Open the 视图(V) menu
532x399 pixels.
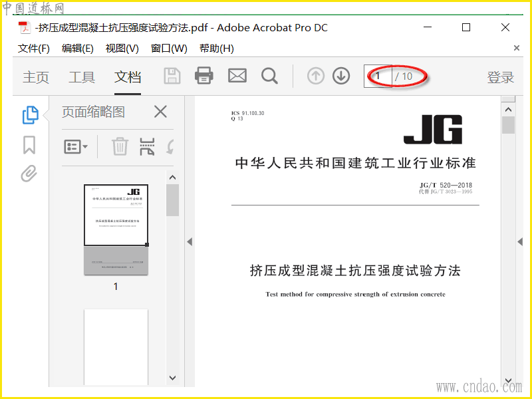(122, 49)
